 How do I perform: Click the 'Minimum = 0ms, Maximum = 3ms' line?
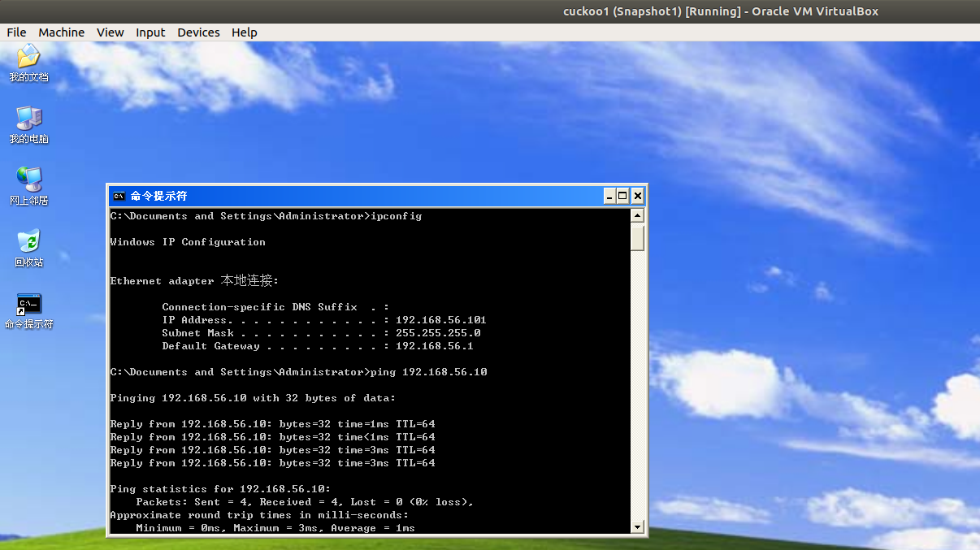pos(275,528)
